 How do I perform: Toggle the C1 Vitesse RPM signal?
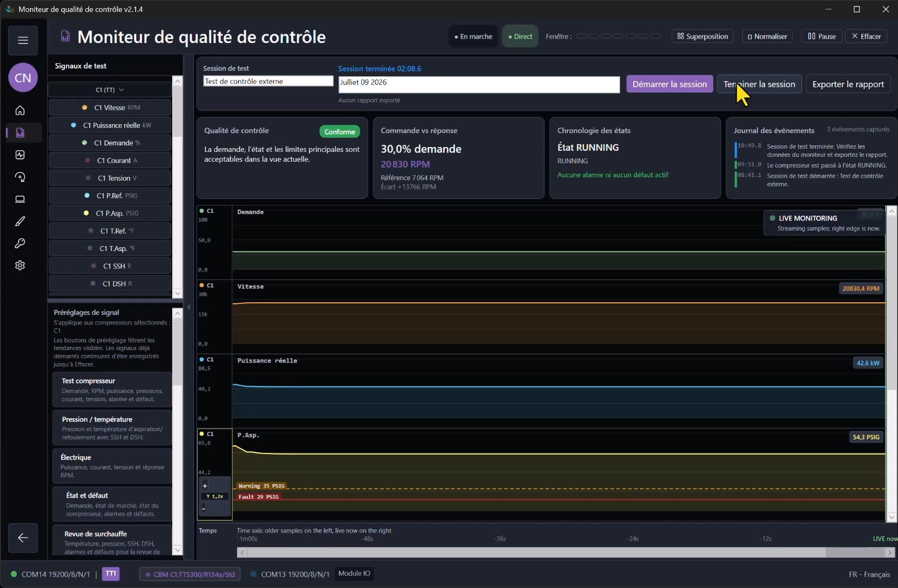(x=110, y=108)
